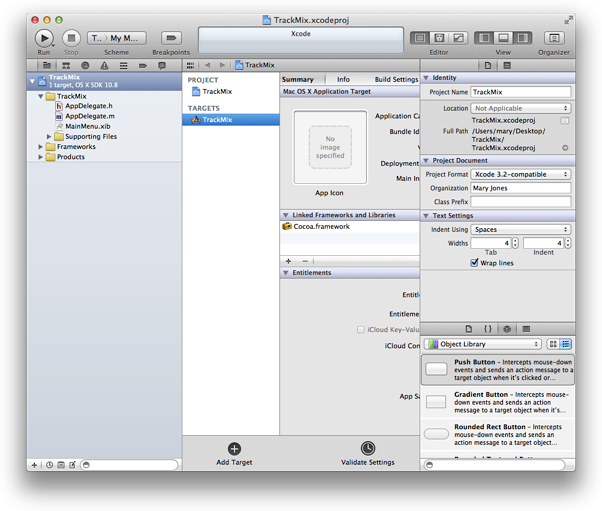Open the Summary tab
Screen dimensions: 602x511
pyautogui.click(x=298, y=79)
